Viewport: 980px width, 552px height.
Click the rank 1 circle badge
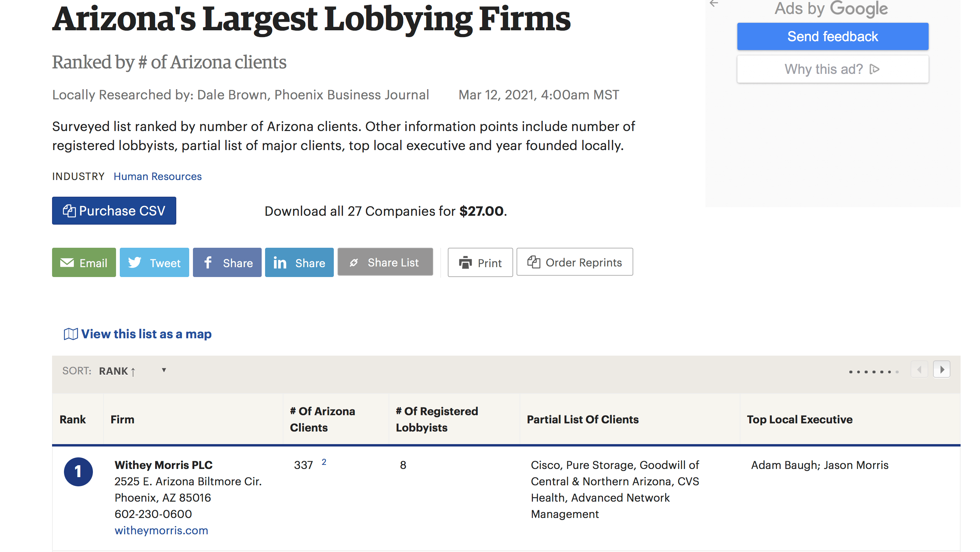[x=78, y=472]
